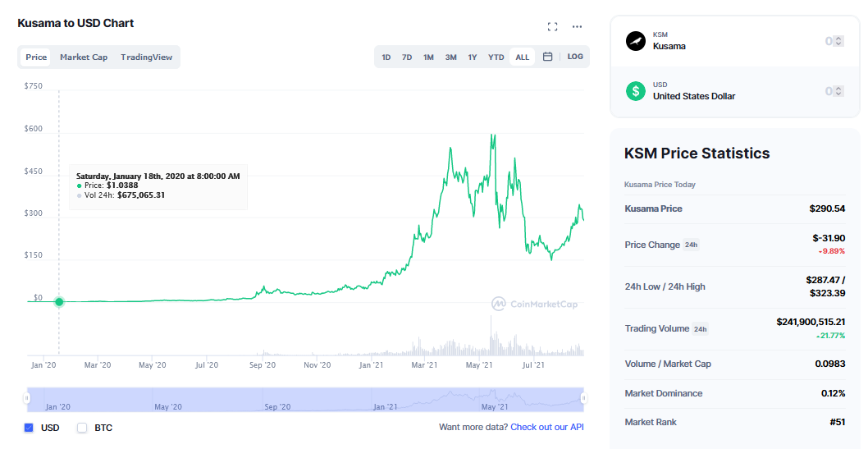
Task: Click the KSM amount stepper arrows
Action: (x=838, y=41)
